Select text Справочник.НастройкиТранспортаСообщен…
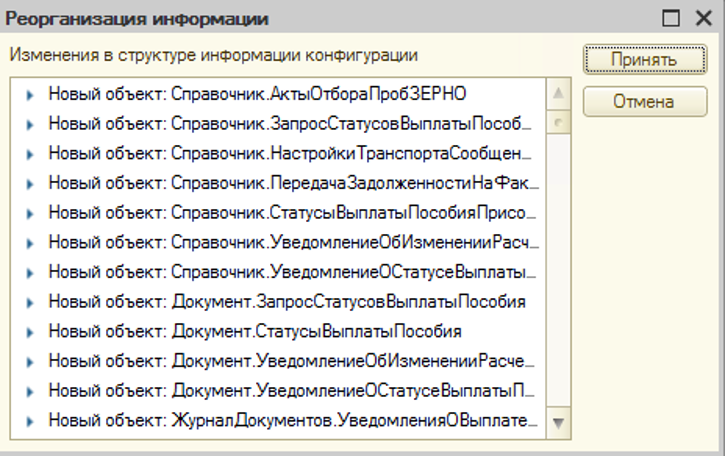The image size is (725, 456). pyautogui.click(x=351, y=154)
